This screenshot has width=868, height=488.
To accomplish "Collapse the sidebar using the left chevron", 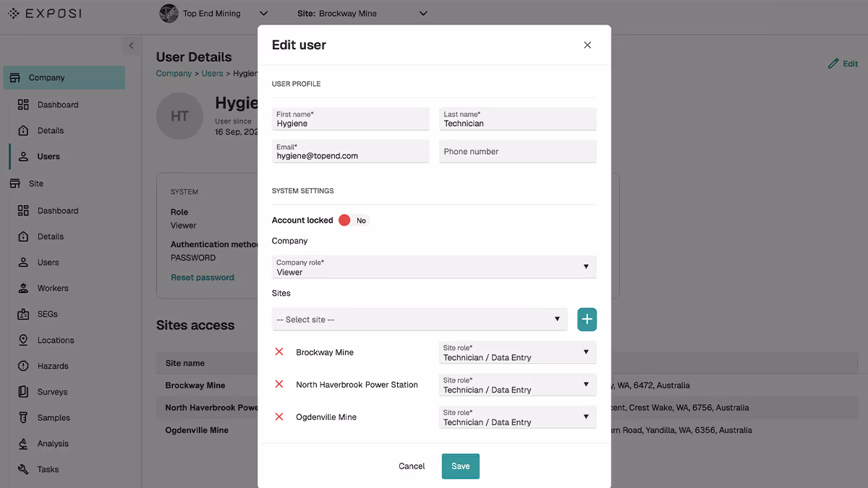I will (131, 45).
